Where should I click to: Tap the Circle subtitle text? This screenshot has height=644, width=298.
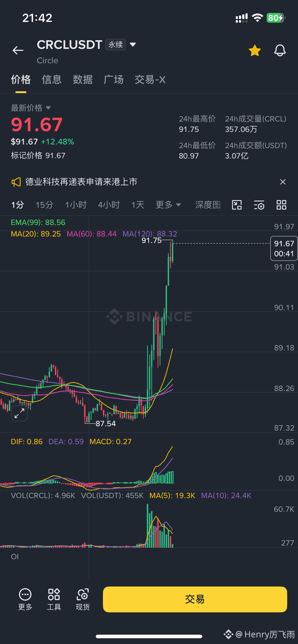pyautogui.click(x=48, y=60)
